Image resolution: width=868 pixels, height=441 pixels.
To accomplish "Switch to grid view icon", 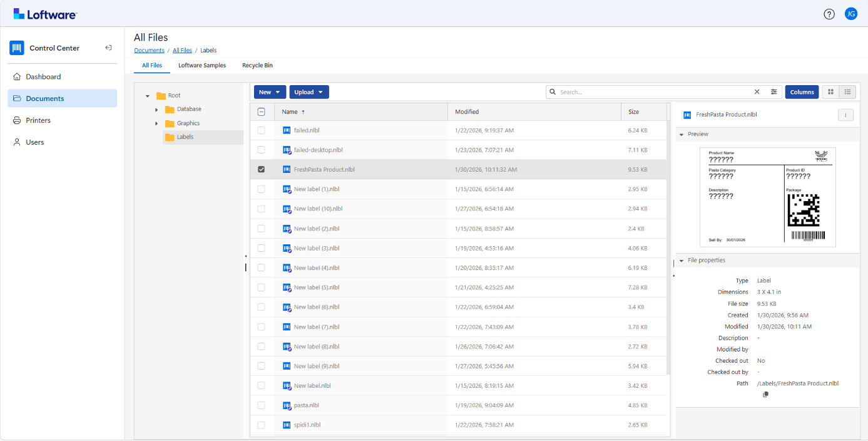I will coord(830,92).
